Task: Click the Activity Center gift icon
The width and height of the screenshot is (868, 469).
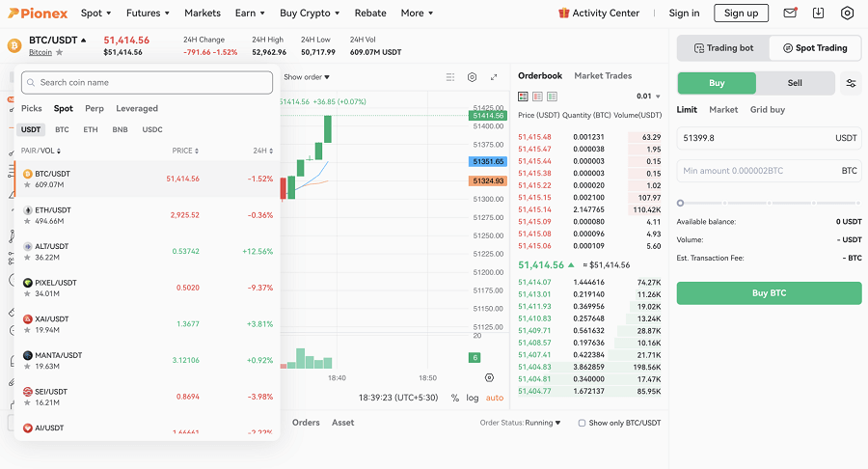Action: [563, 13]
